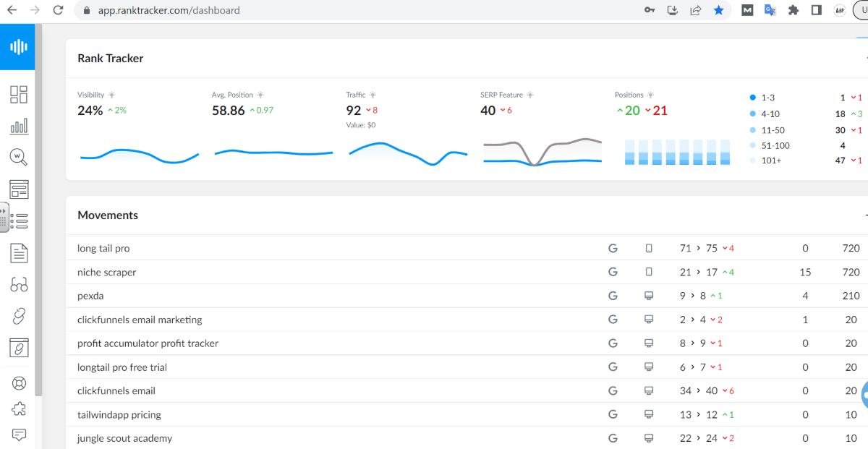The image size is (868, 449).
Task: Click desktop icon in 'jungle scout academy' row
Action: [x=649, y=438]
